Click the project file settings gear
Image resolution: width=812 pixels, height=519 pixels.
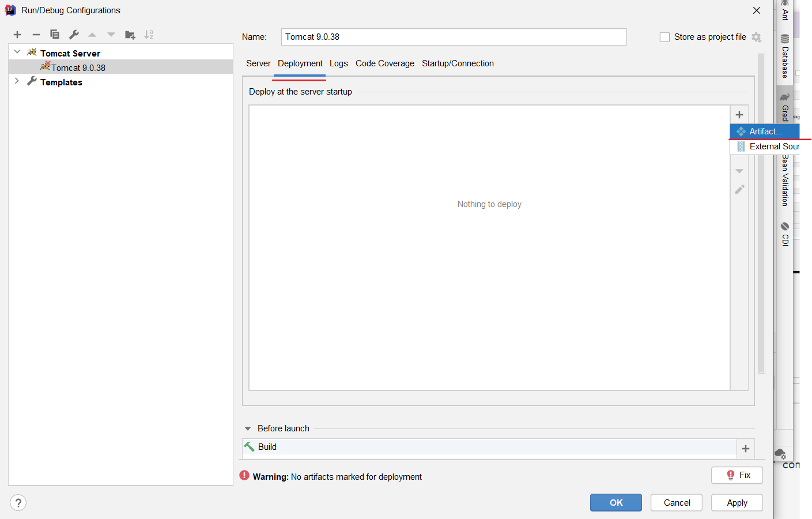[756, 37]
